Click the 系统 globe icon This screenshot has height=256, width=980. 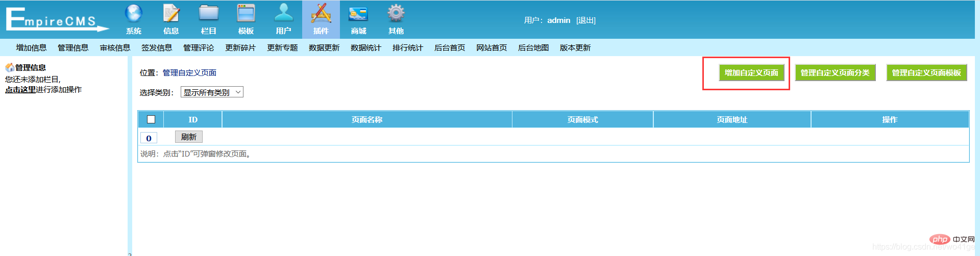(x=134, y=14)
